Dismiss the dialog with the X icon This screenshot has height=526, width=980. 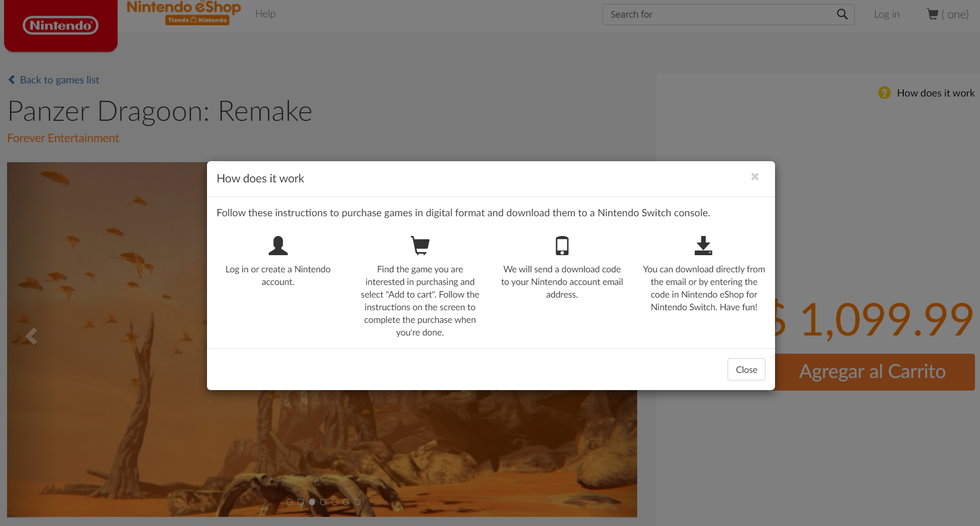click(755, 176)
